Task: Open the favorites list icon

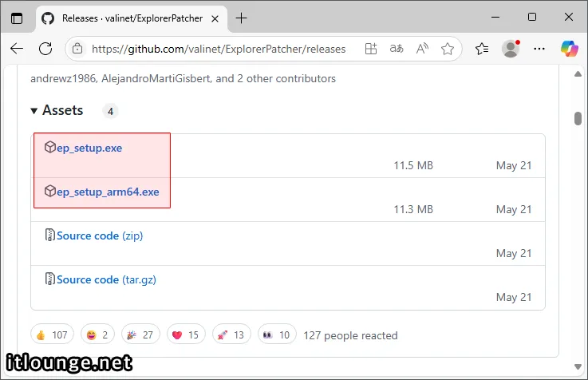Action: (482, 49)
